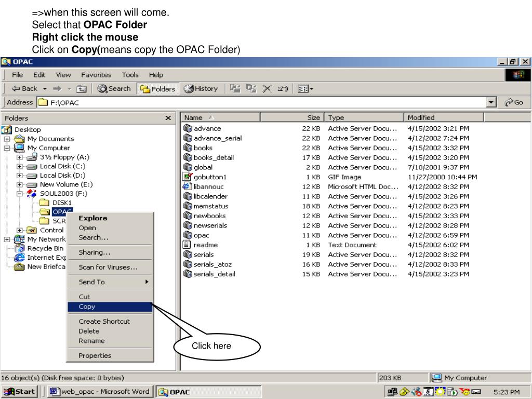
Task: Open the View menu
Action: 63,75
